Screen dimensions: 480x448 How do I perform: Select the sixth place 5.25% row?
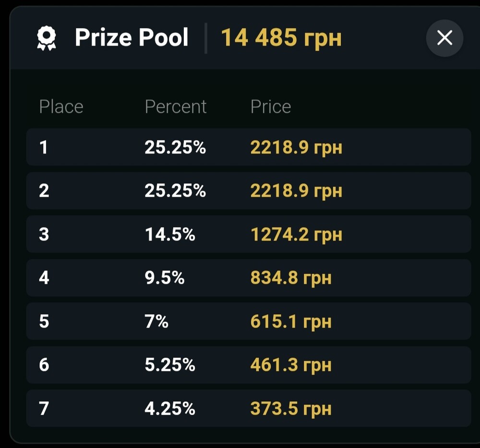249,365
